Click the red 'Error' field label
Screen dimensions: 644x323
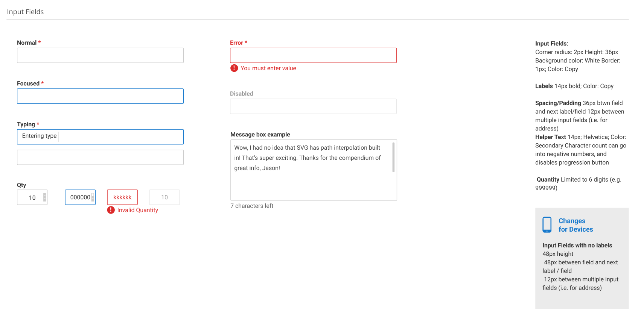pos(236,43)
